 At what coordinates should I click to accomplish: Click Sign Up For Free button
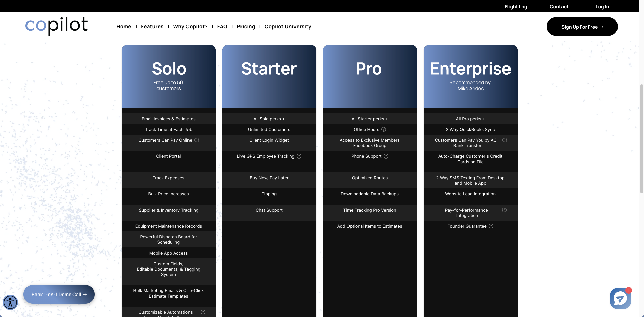coord(582,27)
